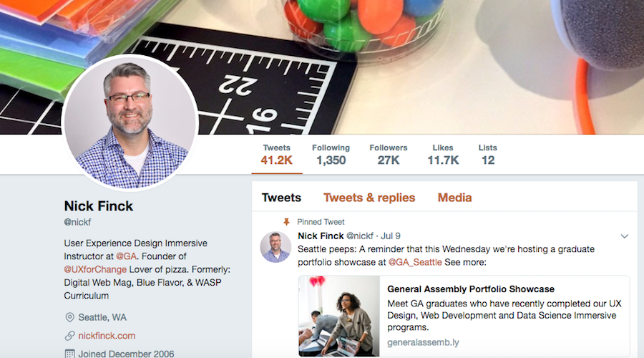The width and height of the screenshot is (644, 358).
Task: Click the pinned tweet pin icon
Action: tap(286, 222)
